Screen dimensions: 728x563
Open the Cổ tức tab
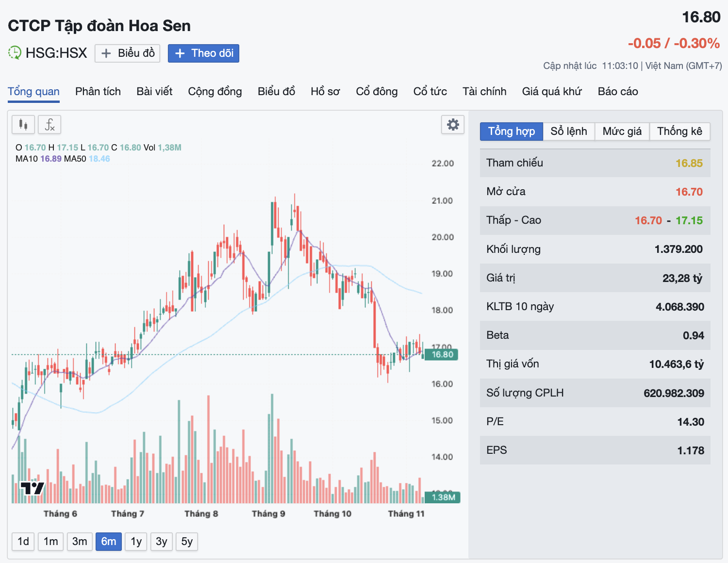click(x=430, y=91)
